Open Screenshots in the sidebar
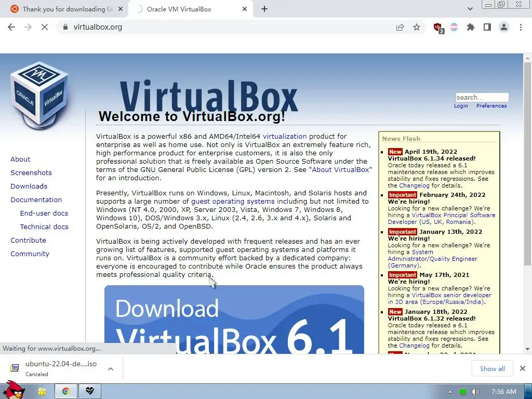 pyautogui.click(x=31, y=172)
